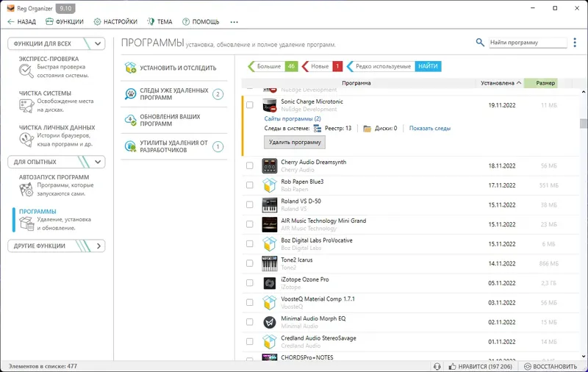Screen dimensions: 588x372
Task: Click the НАЙТИ button
Action: (428, 66)
